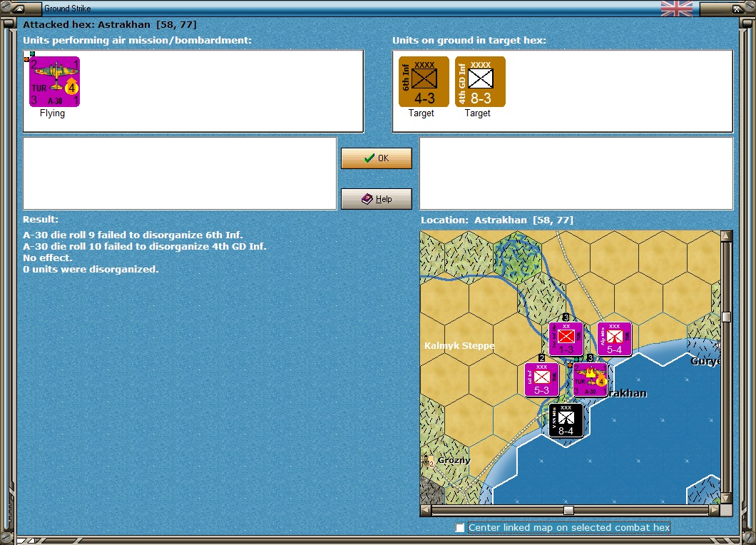This screenshot has width=756, height=545.
Task: Click the Kalmyk Steppe label on map
Action: [459, 345]
